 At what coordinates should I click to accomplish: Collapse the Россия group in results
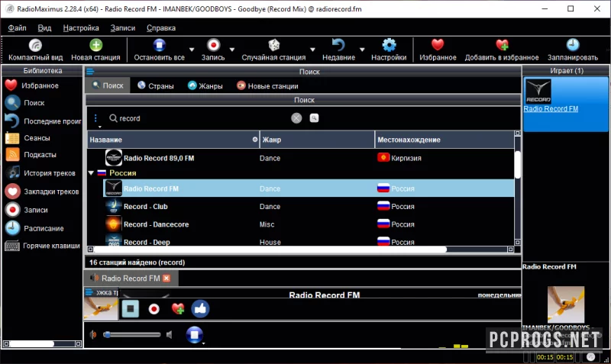click(x=91, y=172)
